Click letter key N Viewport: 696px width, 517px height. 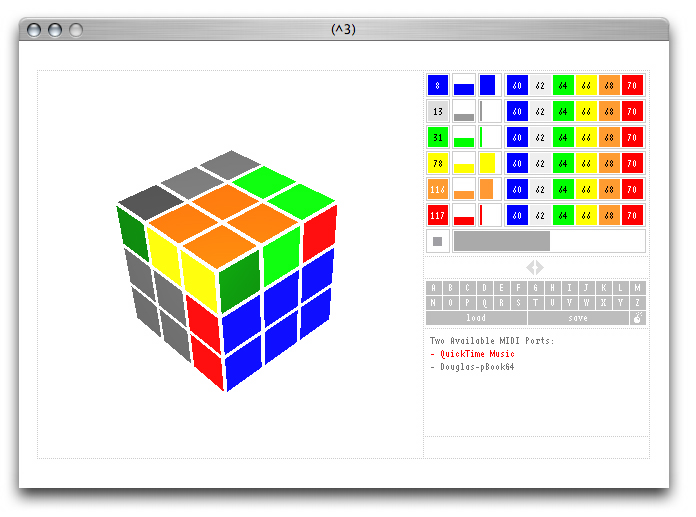point(434,303)
